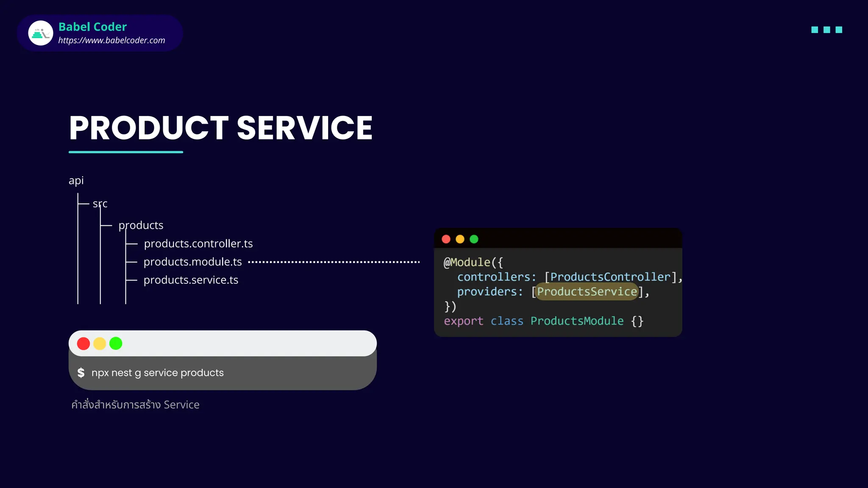868x488 pixels.
Task: Click the @Module decorator text
Action: pos(467,262)
